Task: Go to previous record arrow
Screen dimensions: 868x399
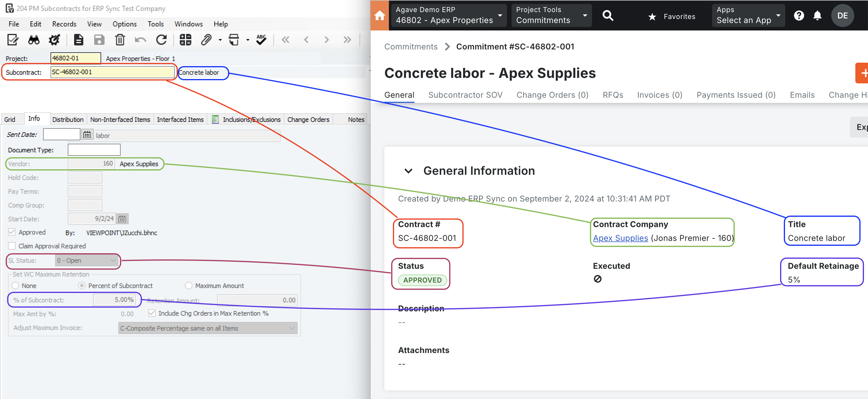Action: click(x=306, y=40)
